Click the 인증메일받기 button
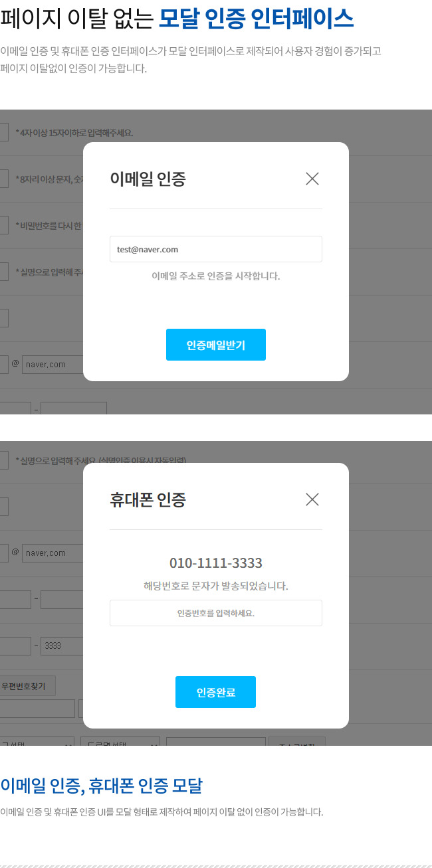This screenshot has height=868, width=432. pos(216,345)
